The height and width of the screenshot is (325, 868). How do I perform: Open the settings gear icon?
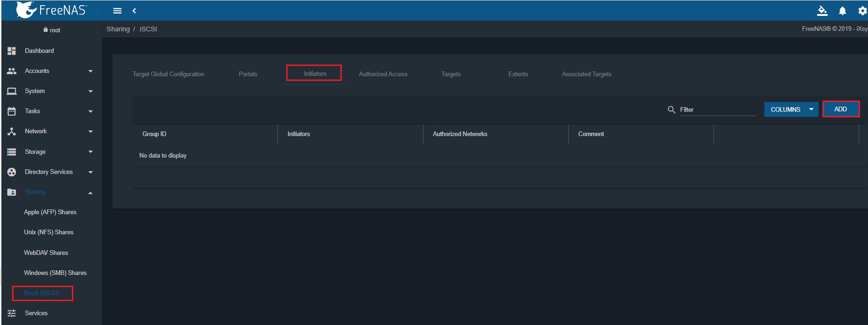click(862, 11)
